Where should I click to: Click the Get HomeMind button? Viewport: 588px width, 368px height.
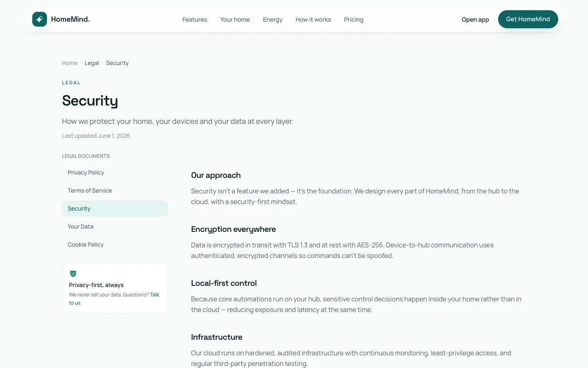coord(528,19)
